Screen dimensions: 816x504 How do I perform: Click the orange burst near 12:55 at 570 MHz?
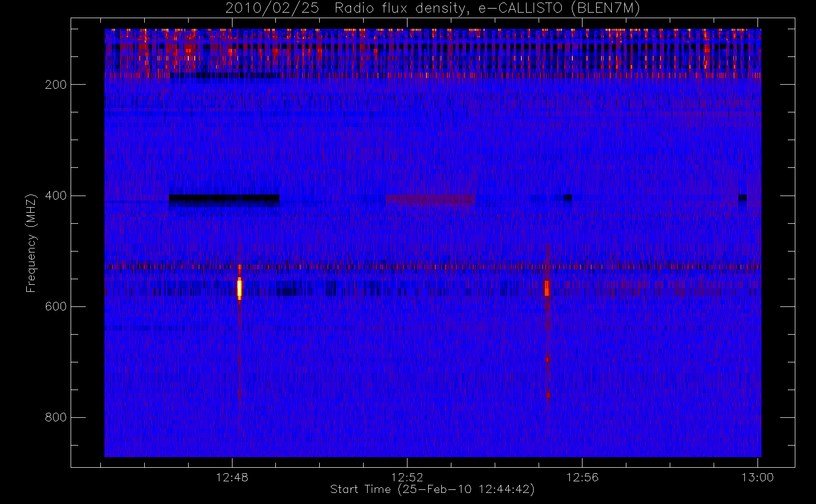coord(547,288)
